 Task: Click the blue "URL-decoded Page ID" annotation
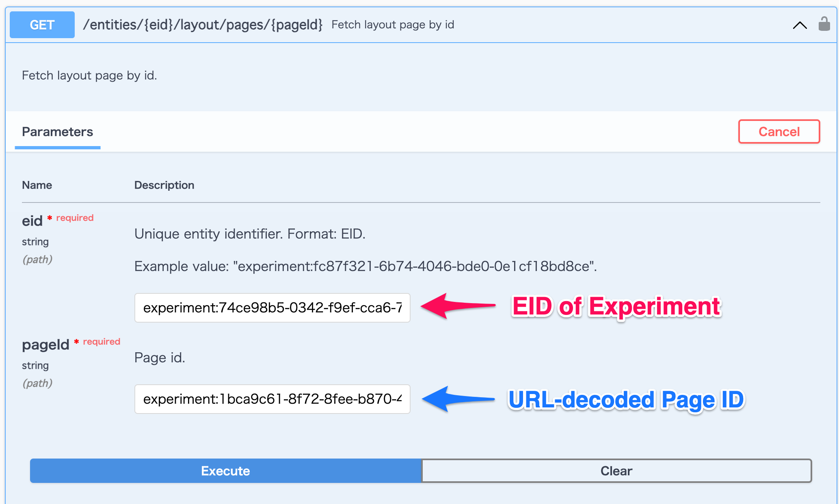(x=626, y=400)
